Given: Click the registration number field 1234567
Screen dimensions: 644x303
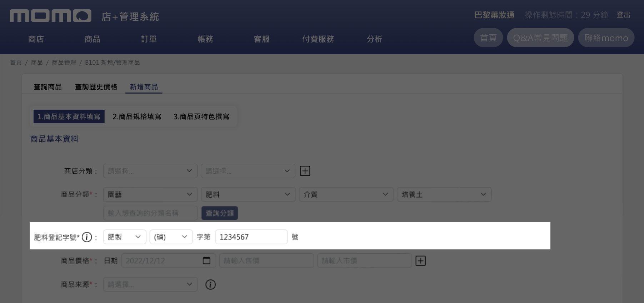Looking at the screenshot, I should (251, 237).
